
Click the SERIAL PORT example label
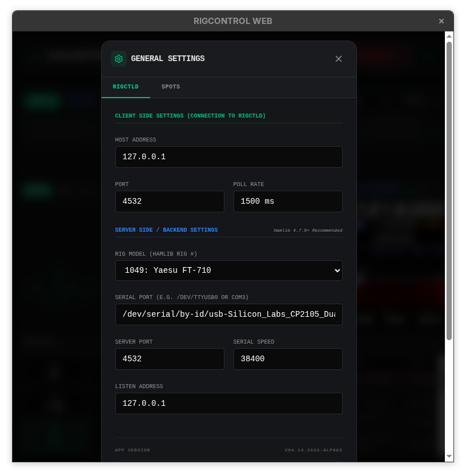(x=182, y=297)
